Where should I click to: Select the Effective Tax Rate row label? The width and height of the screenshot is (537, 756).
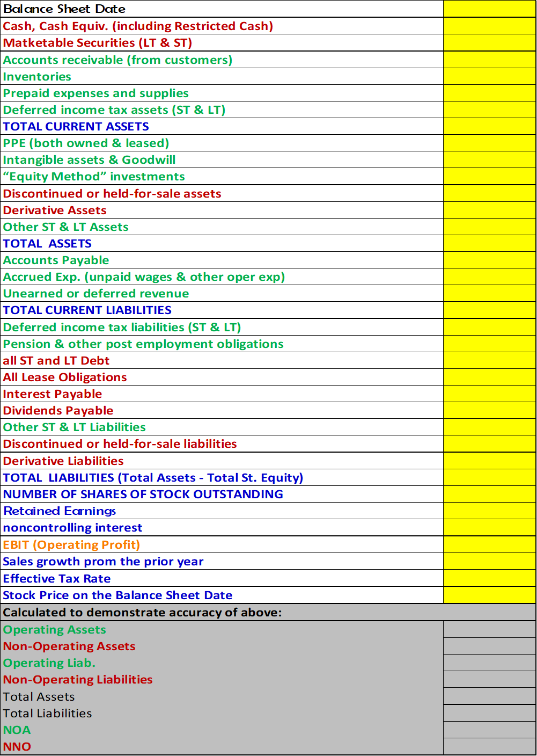(x=56, y=578)
